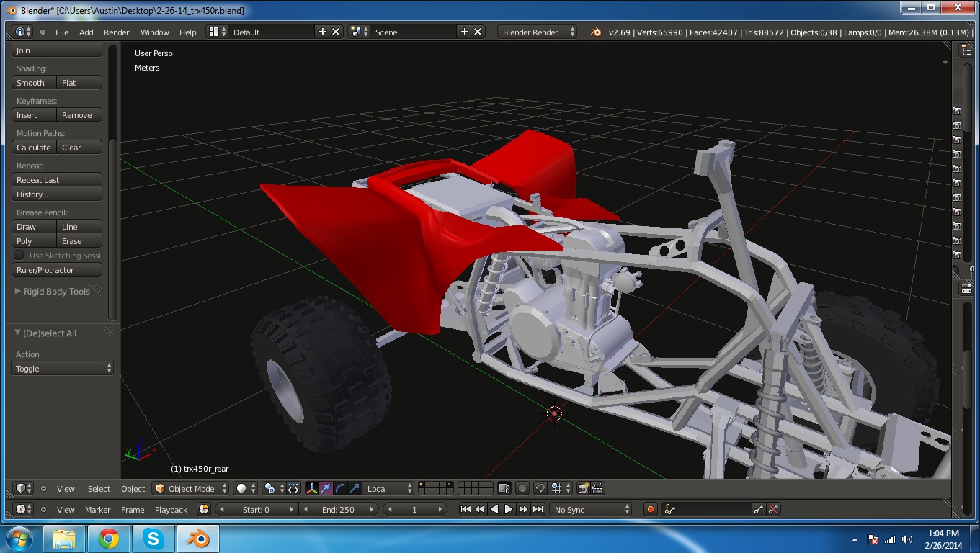
Task: Open the 3D View editor type selector
Action: 24,488
